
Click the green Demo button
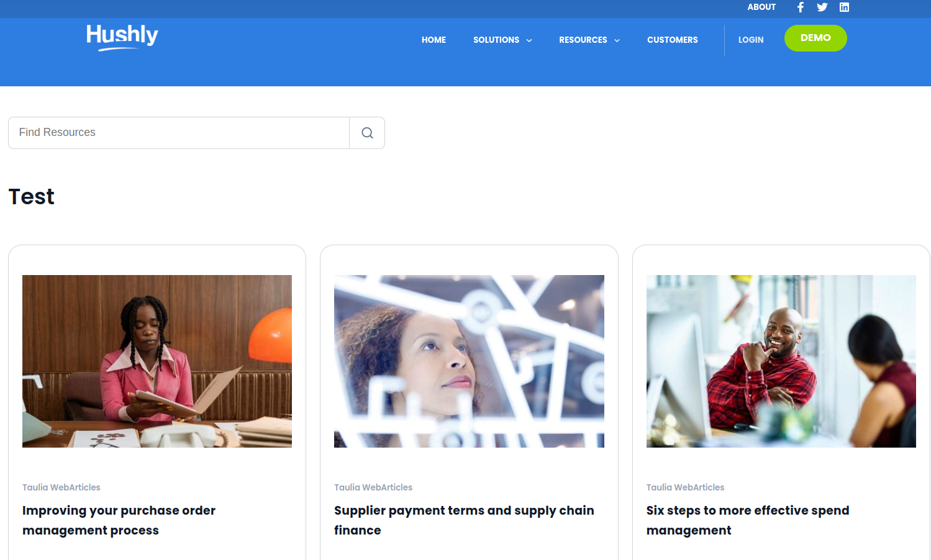[815, 38]
